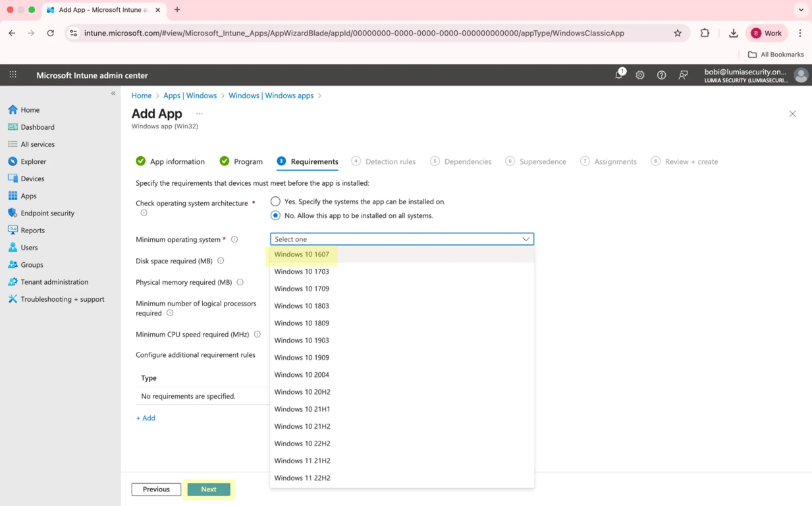812x506 pixels.
Task: Show info for Minimum operating system
Action: 234,239
